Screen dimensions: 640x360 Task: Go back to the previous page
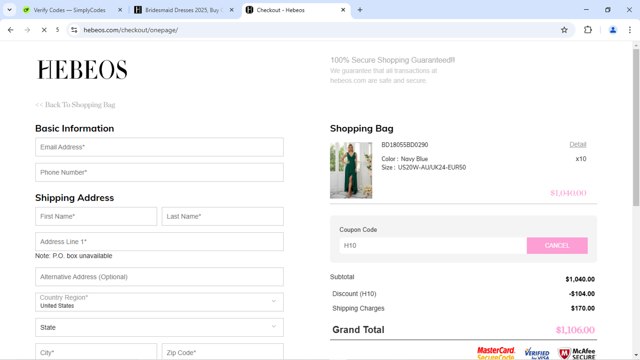coord(11,30)
